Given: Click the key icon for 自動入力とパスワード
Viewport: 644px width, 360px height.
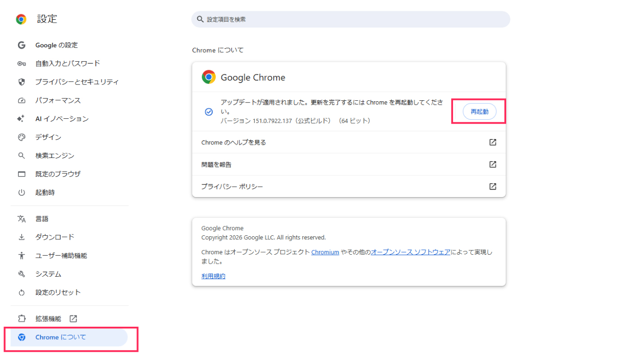Looking at the screenshot, I should (x=21, y=64).
